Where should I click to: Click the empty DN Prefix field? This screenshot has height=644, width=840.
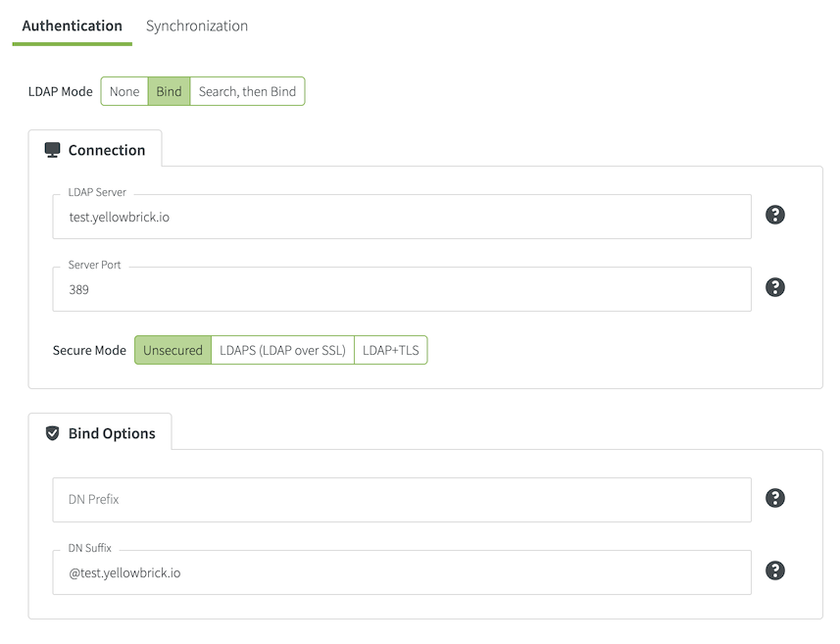[402, 500]
